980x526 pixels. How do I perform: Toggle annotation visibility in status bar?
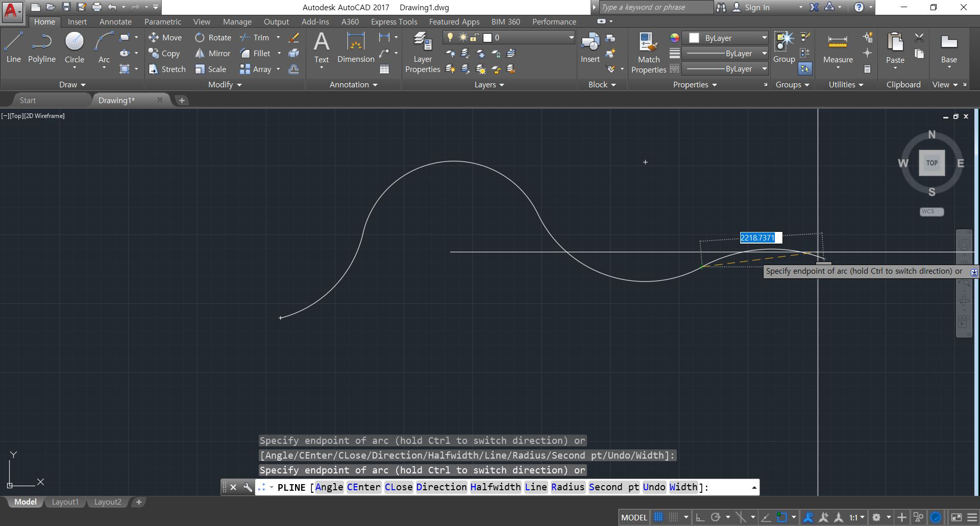(808, 517)
